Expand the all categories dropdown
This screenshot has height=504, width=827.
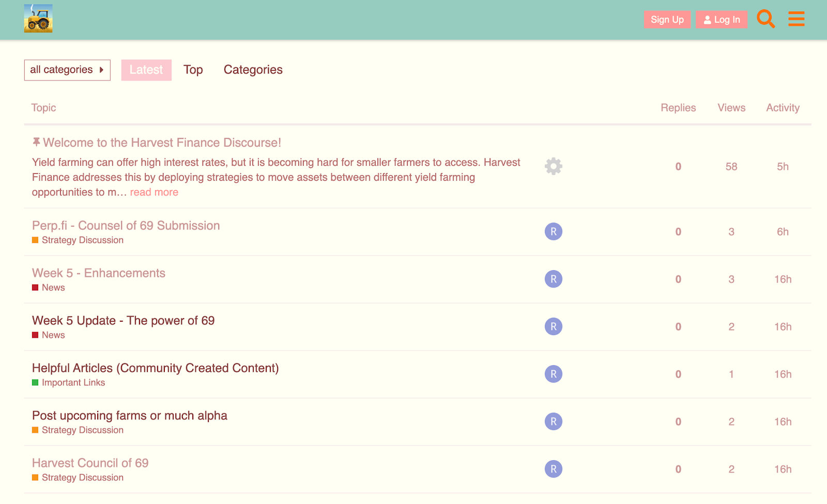(x=67, y=70)
